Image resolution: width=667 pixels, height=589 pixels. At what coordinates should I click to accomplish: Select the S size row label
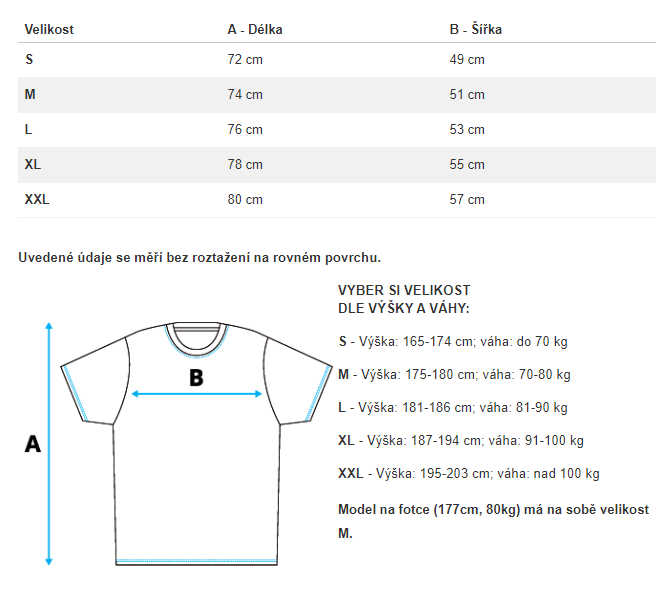click(x=29, y=59)
